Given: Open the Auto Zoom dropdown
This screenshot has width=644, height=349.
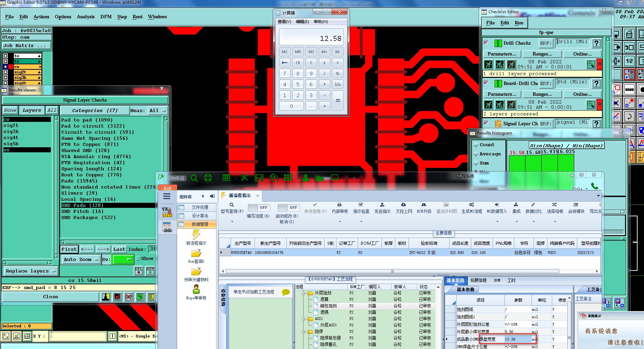Looking at the screenshot, I should pos(81,260).
